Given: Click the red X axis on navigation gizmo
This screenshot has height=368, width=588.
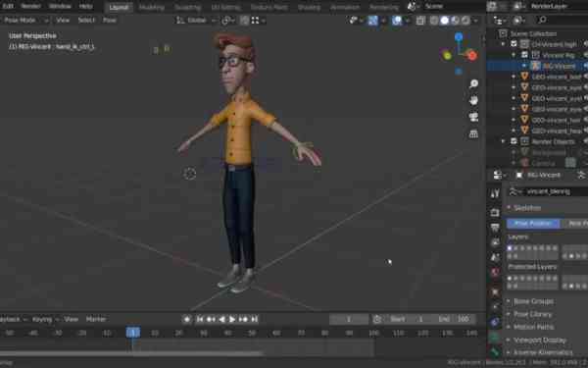Looking at the screenshot, I should 471,56.
